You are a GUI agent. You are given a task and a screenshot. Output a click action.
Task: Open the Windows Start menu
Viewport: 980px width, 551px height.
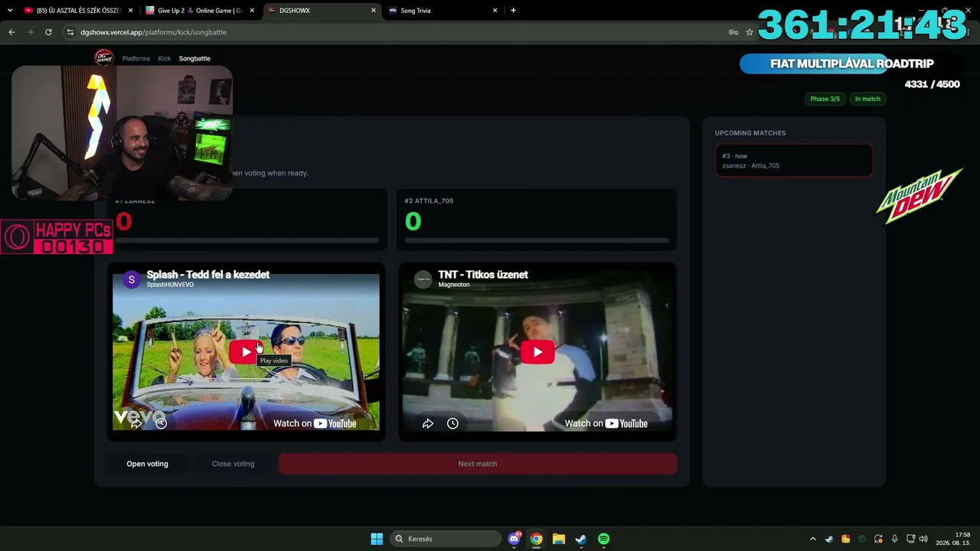click(377, 539)
